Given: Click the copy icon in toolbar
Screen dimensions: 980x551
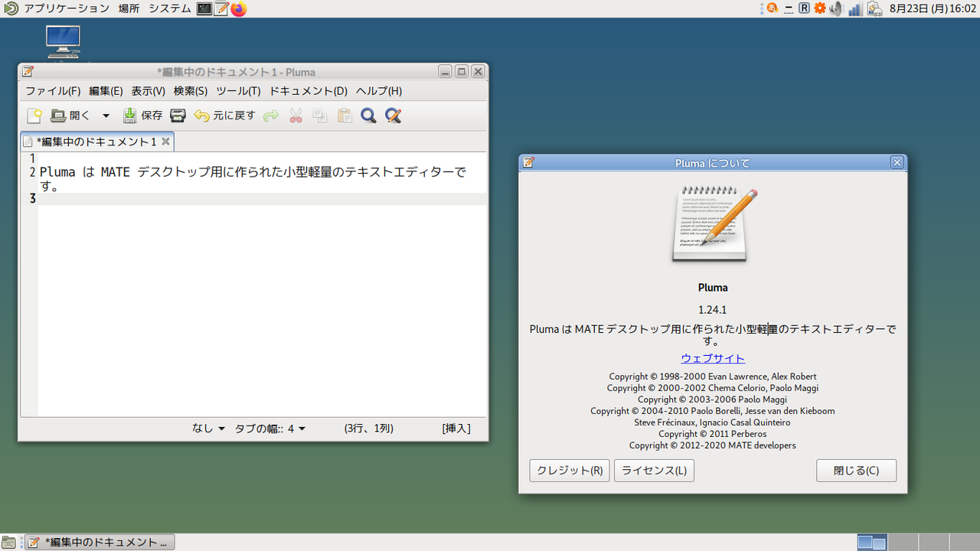Looking at the screenshot, I should point(320,116).
